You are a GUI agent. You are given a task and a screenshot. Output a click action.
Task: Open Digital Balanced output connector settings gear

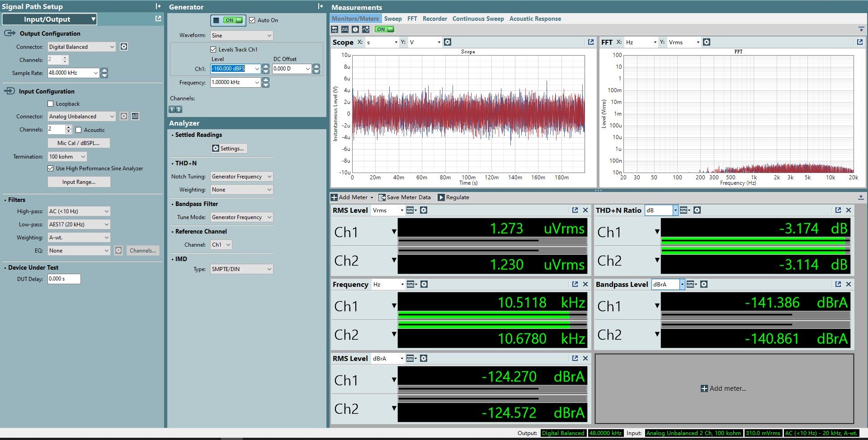click(x=124, y=47)
